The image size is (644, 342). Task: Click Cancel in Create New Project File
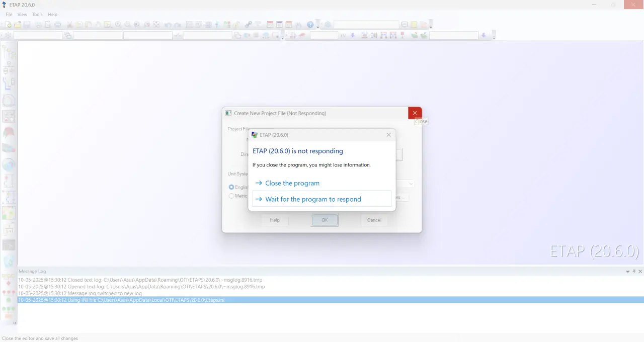(x=374, y=220)
